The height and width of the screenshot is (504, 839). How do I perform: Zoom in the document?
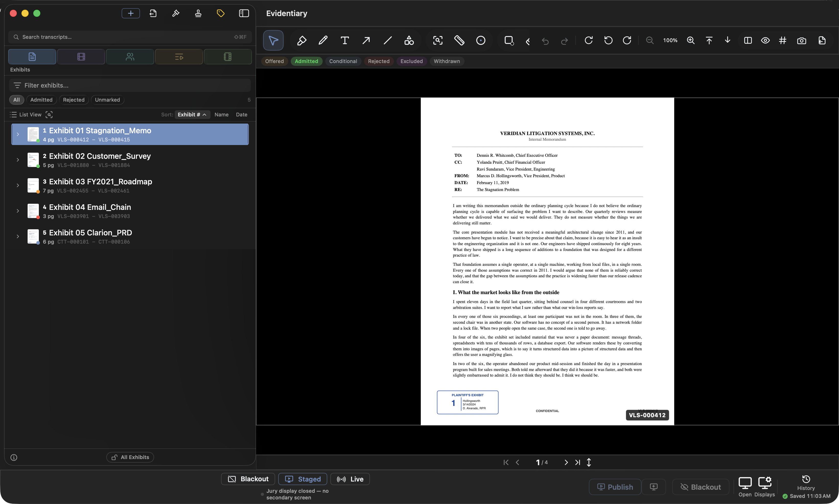[691, 40]
